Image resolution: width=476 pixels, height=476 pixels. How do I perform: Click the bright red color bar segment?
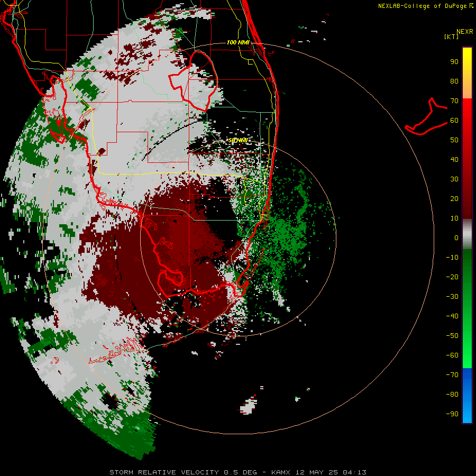point(467,122)
